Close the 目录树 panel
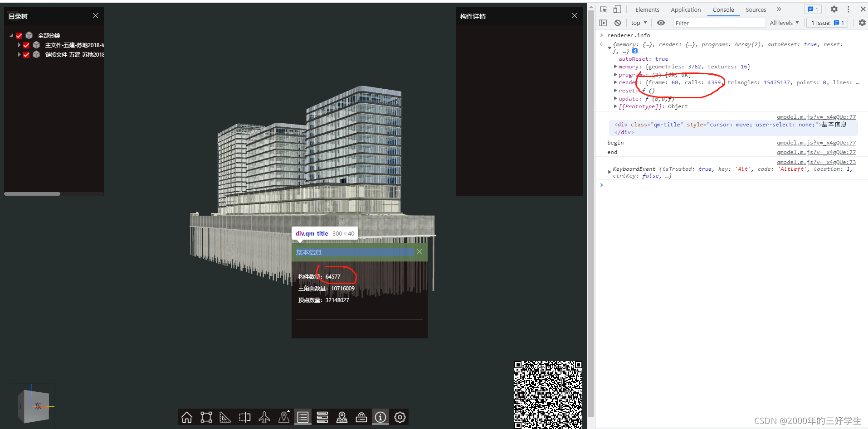868x429 pixels. 96,16
